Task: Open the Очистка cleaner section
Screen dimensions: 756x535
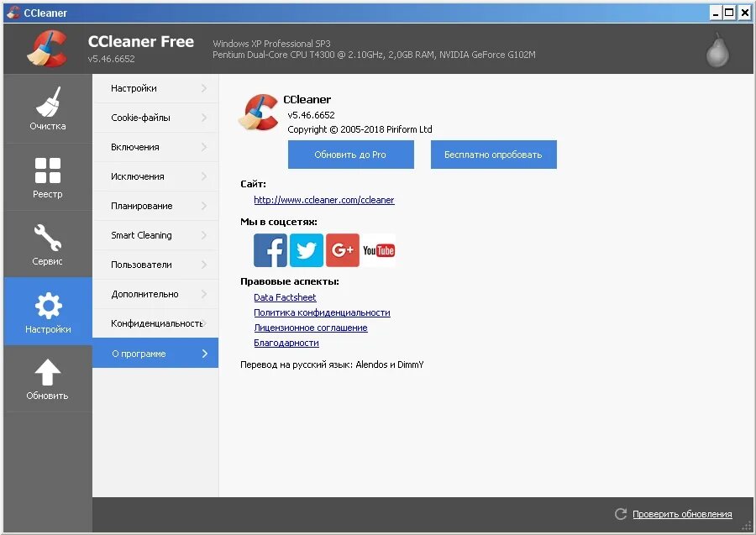Action: tap(48, 108)
